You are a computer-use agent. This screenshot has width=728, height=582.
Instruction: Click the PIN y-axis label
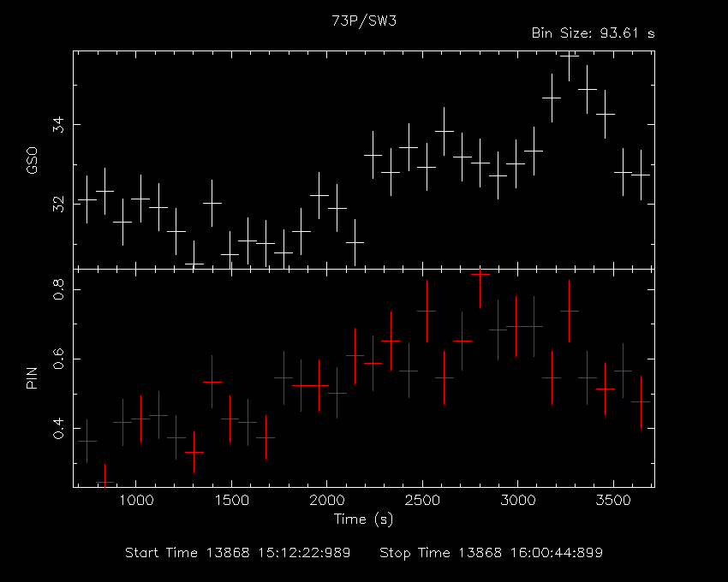32,377
